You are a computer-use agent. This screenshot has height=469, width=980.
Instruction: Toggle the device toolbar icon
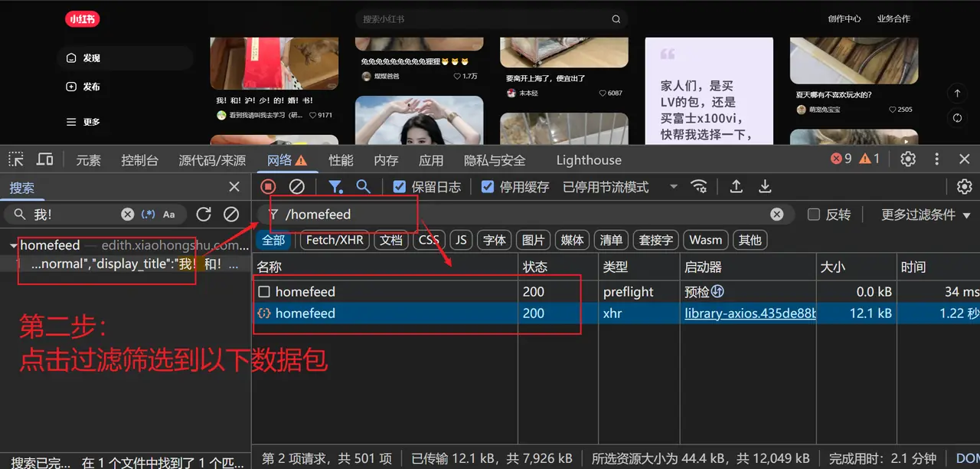coord(45,159)
